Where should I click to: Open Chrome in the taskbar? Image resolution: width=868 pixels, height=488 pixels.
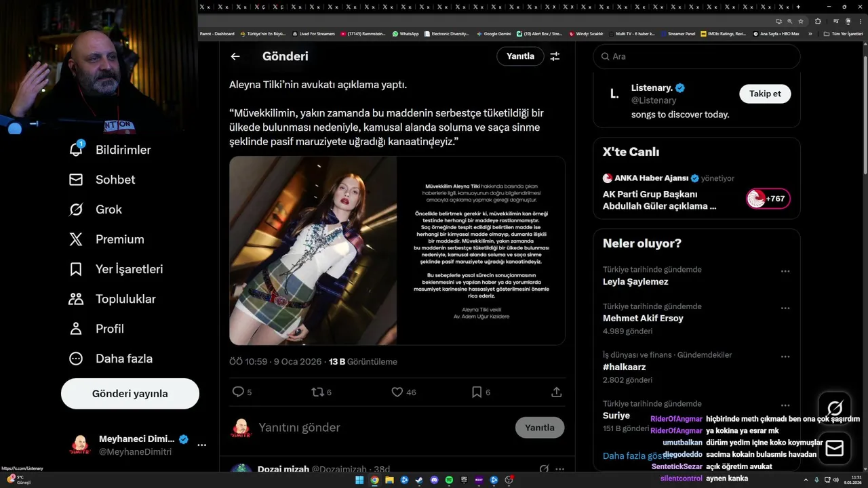click(x=374, y=481)
